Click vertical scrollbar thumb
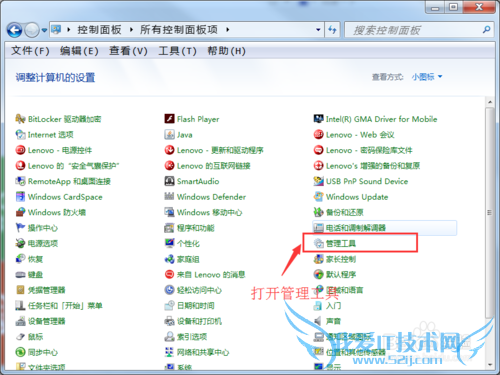Viewport: 500px width, 375px height. (x=490, y=212)
